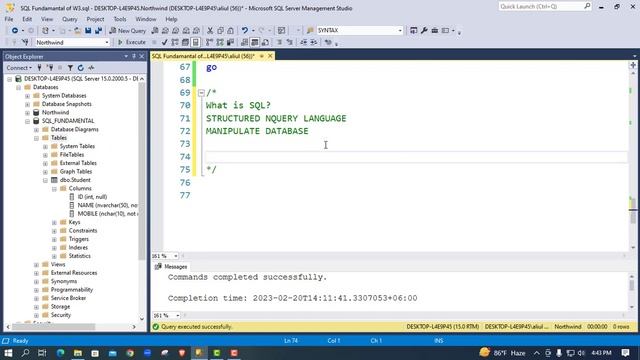Collapse the SQL_FUNDAMENTAL database node
640x360 pixels.
[27, 121]
